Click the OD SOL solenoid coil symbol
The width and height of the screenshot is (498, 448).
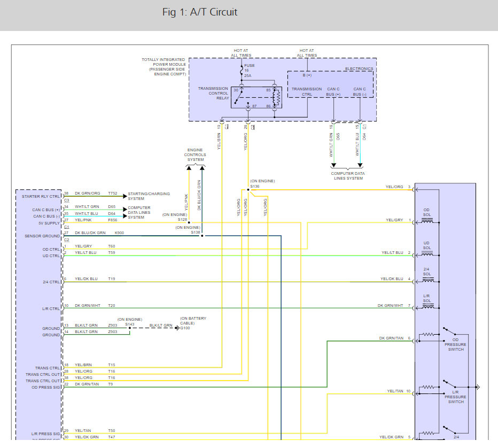[x=426, y=218]
